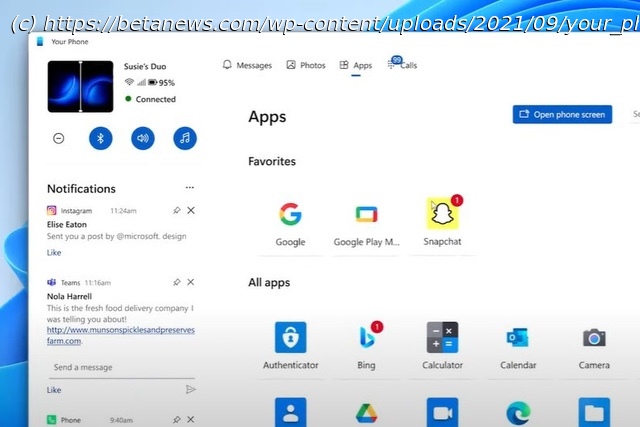Switch to the Photos tab
The height and width of the screenshot is (427, 640).
pos(305,65)
